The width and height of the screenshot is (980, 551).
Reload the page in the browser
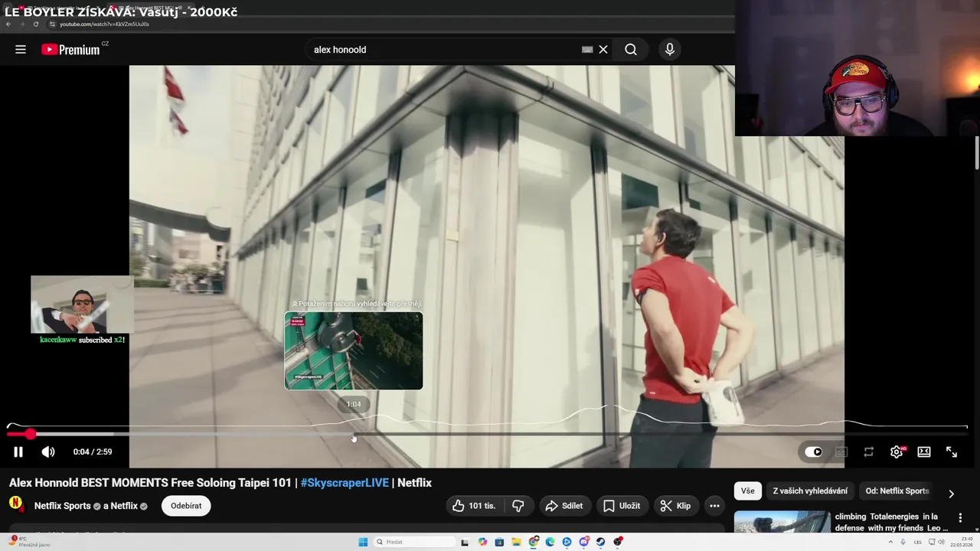tap(35, 24)
